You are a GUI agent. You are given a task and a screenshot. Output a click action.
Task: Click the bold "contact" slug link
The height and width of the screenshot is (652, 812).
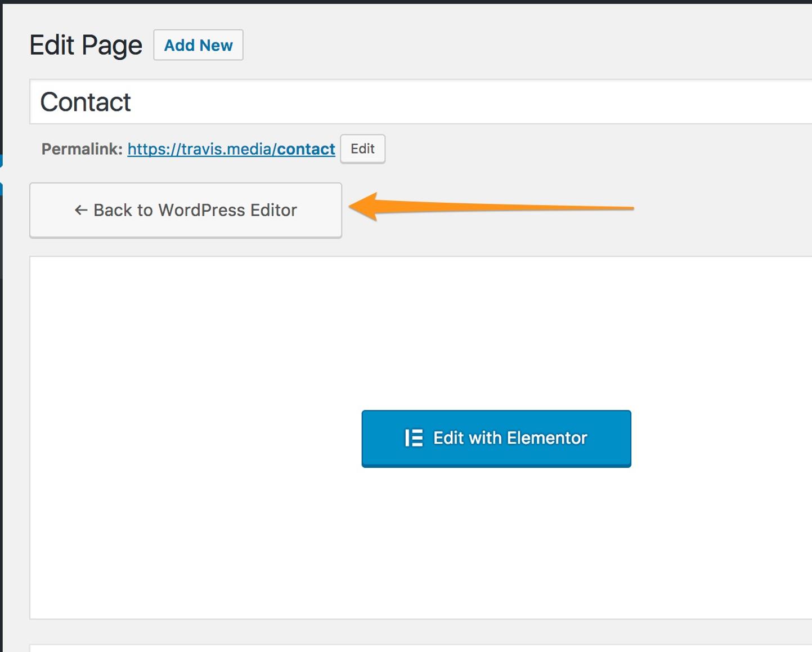pyautogui.click(x=306, y=149)
